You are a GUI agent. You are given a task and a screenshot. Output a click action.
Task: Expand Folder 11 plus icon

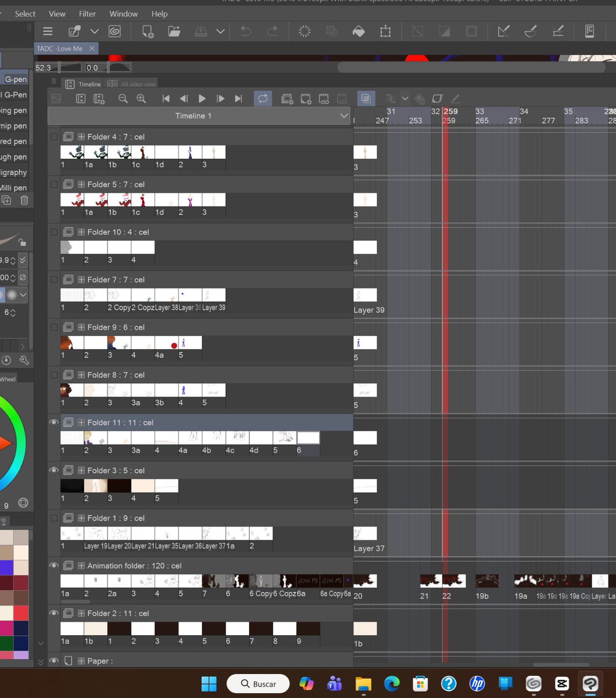point(81,423)
